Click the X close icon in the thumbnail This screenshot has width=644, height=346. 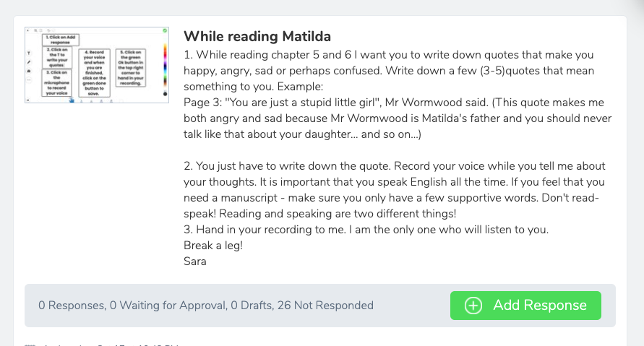click(28, 32)
